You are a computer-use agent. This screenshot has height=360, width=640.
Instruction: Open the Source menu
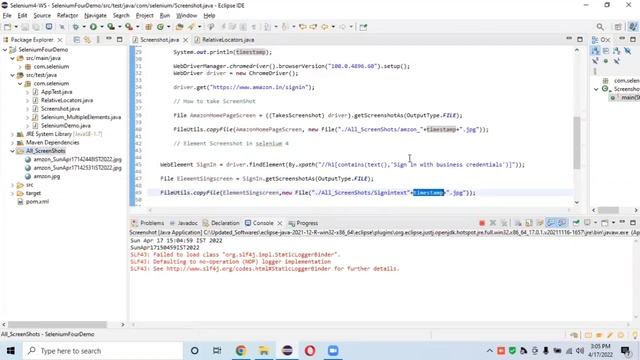click(42, 16)
